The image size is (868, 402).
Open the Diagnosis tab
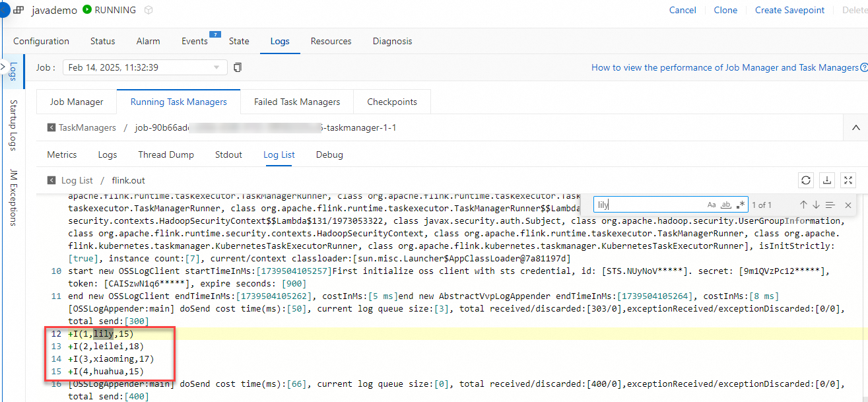392,41
